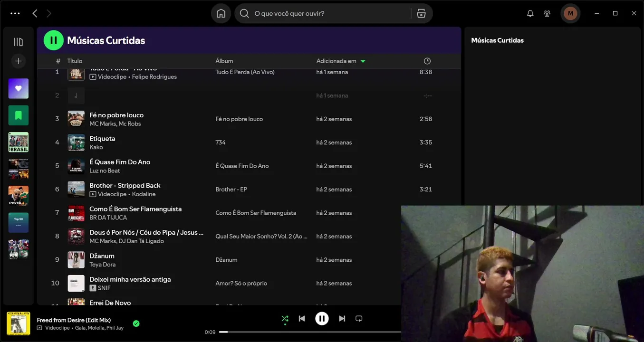Open the Pista playlist thumbnail

19,196
